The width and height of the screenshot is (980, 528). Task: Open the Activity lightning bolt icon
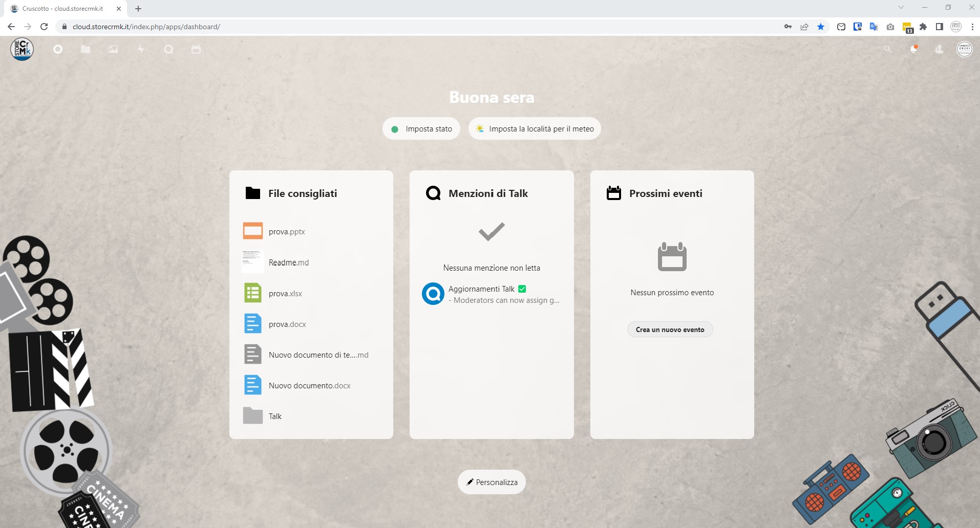(141, 49)
